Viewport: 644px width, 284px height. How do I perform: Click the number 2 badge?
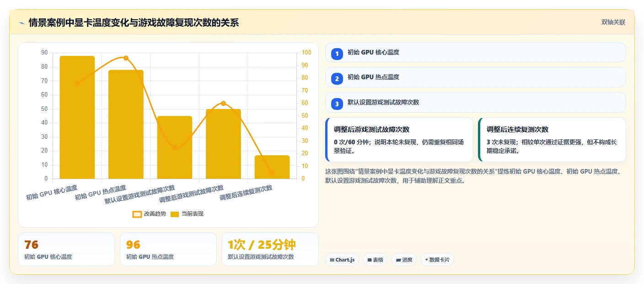[x=337, y=79]
